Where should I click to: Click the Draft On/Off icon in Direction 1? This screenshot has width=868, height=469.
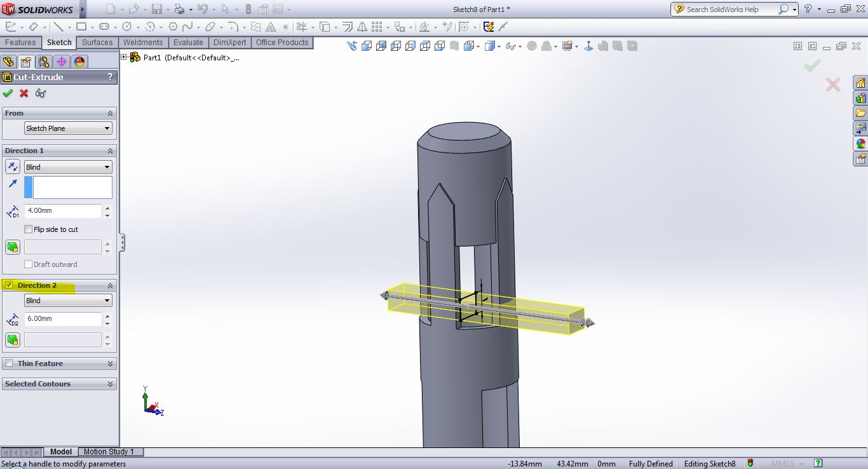click(x=12, y=247)
